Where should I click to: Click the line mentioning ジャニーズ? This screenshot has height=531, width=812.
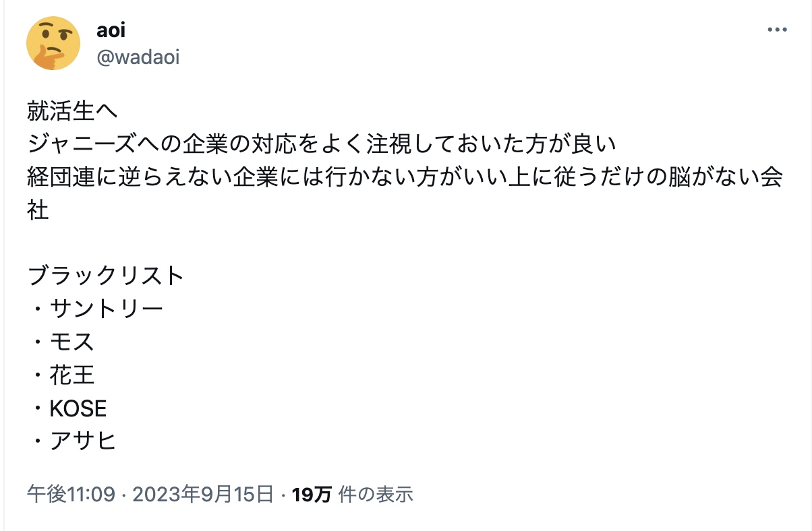coord(322,144)
